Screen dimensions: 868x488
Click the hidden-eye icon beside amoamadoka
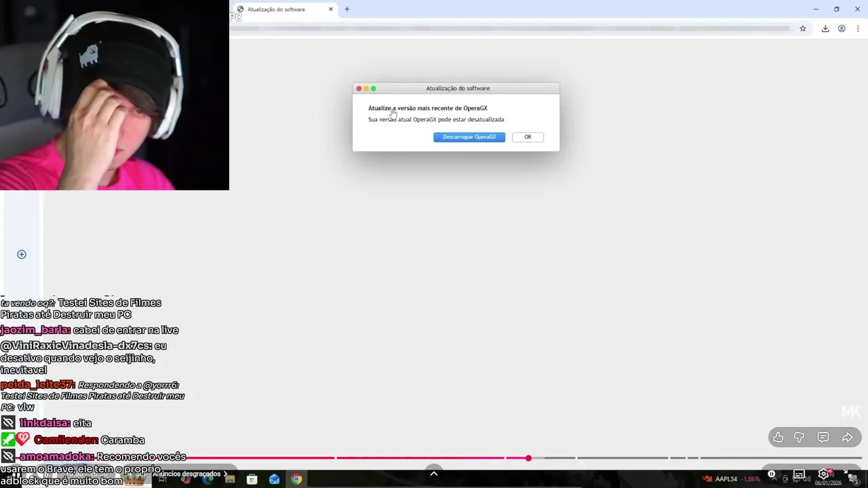coord(7,457)
